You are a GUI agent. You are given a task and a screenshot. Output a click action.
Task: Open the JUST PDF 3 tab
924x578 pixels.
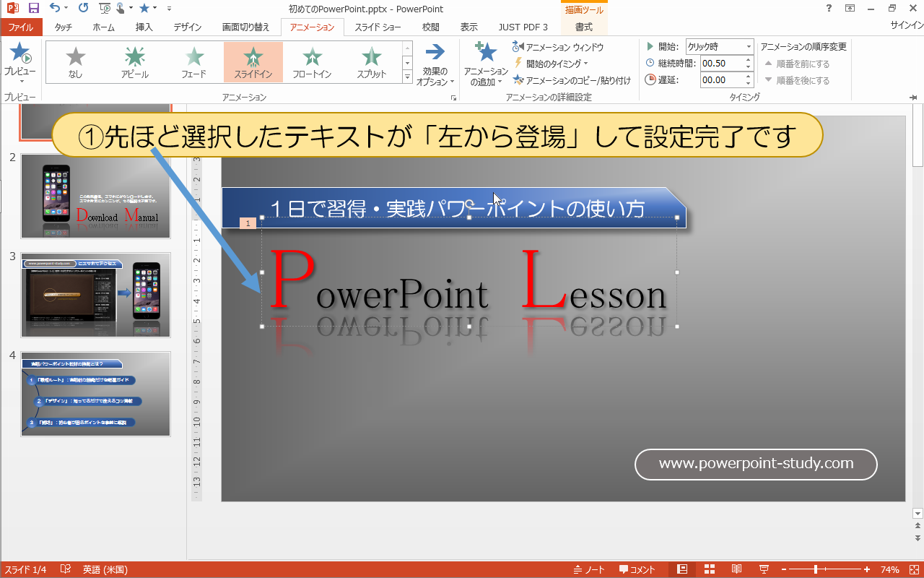point(523,27)
